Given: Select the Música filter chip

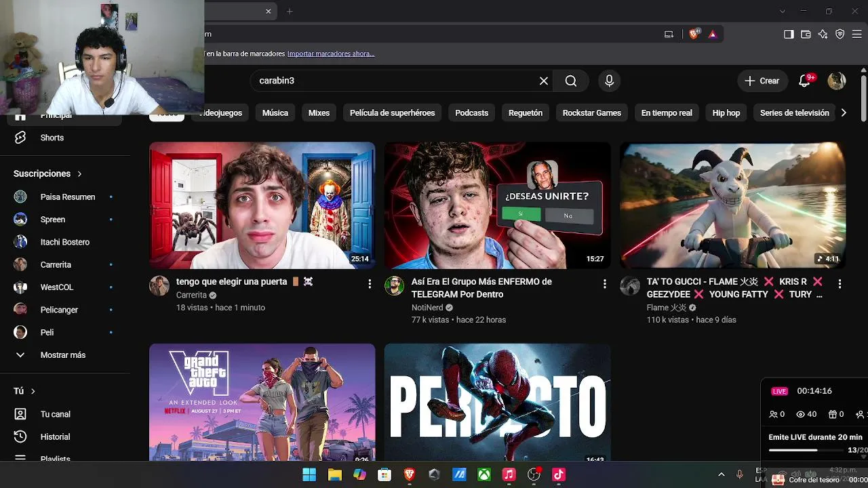Looking at the screenshot, I should pyautogui.click(x=275, y=113).
